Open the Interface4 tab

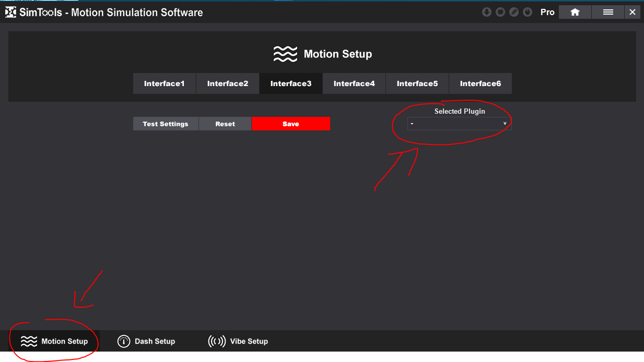coord(354,83)
